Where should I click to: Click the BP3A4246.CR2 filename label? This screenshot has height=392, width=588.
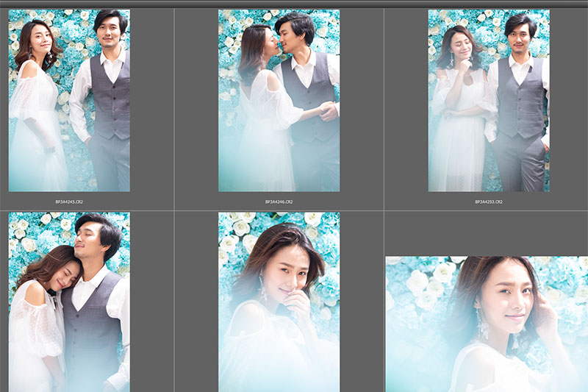click(279, 202)
